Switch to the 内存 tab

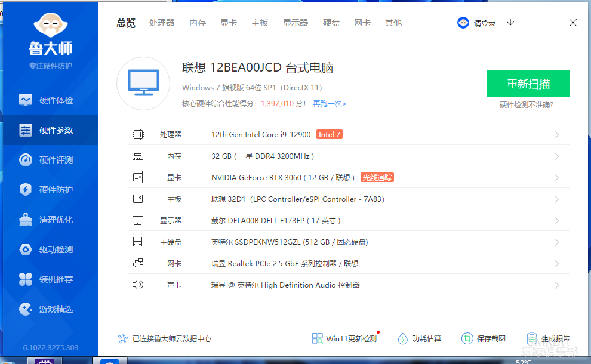pos(198,23)
